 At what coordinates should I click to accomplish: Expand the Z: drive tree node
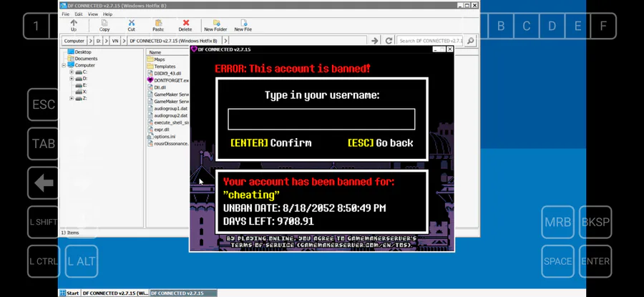[72, 99]
